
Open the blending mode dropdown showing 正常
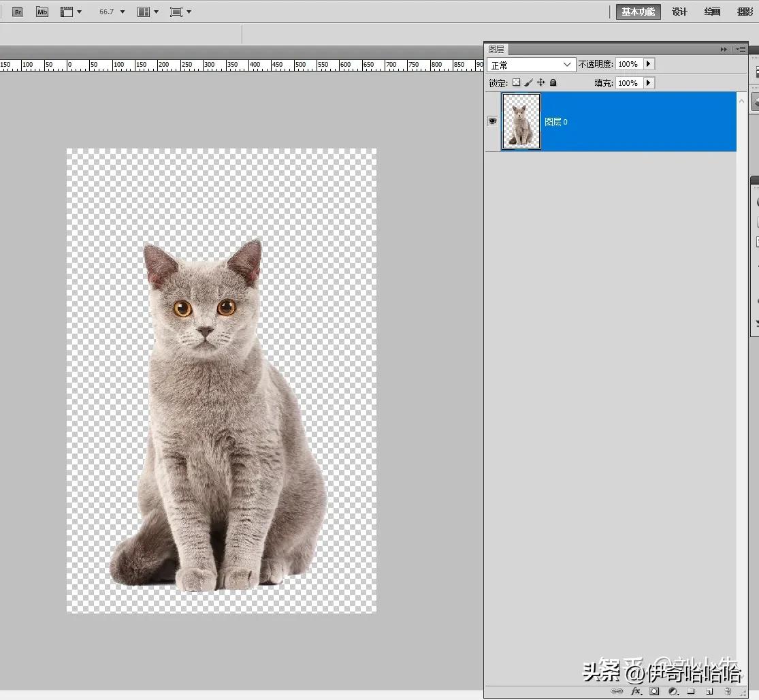pyautogui.click(x=531, y=63)
